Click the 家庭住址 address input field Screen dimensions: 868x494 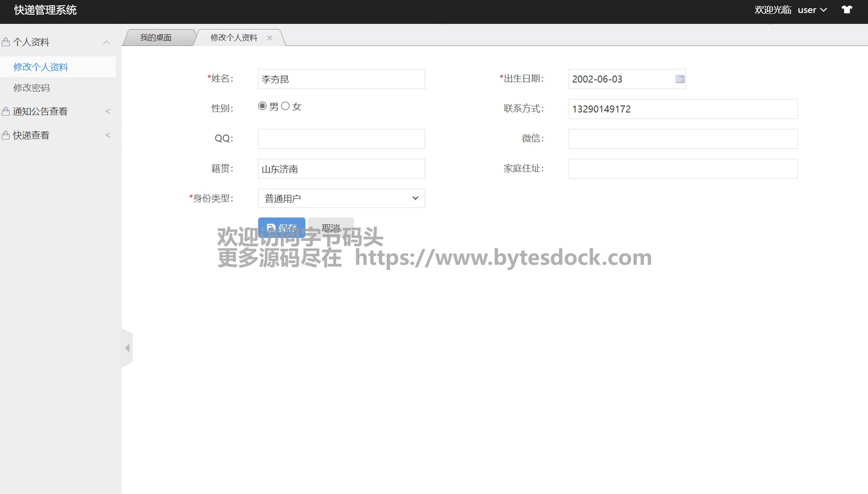pos(682,169)
